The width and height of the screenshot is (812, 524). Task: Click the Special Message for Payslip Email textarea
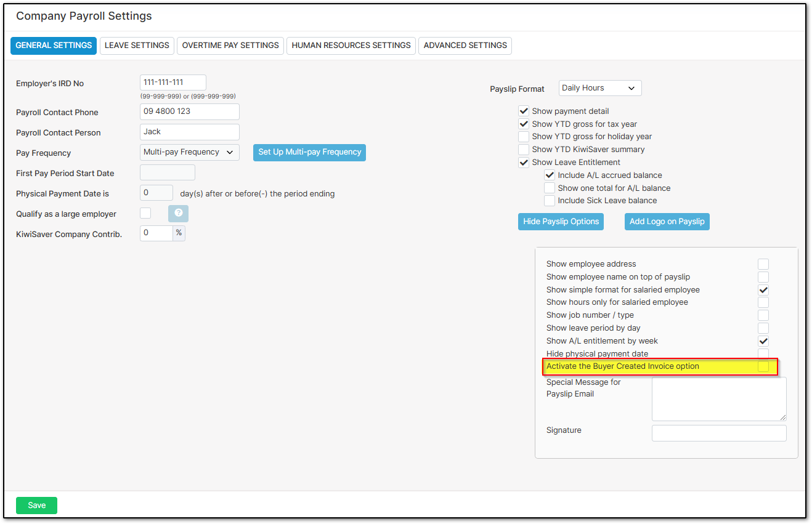(x=719, y=399)
